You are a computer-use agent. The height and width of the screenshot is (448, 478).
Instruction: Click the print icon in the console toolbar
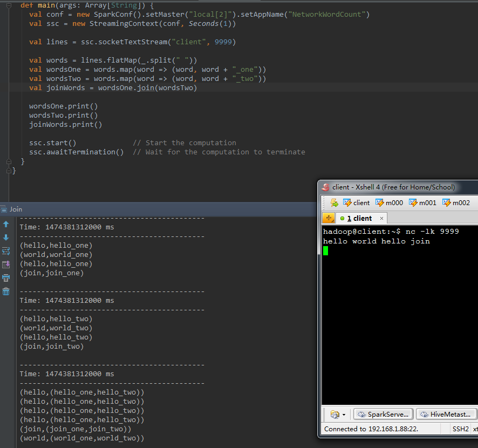click(6, 278)
